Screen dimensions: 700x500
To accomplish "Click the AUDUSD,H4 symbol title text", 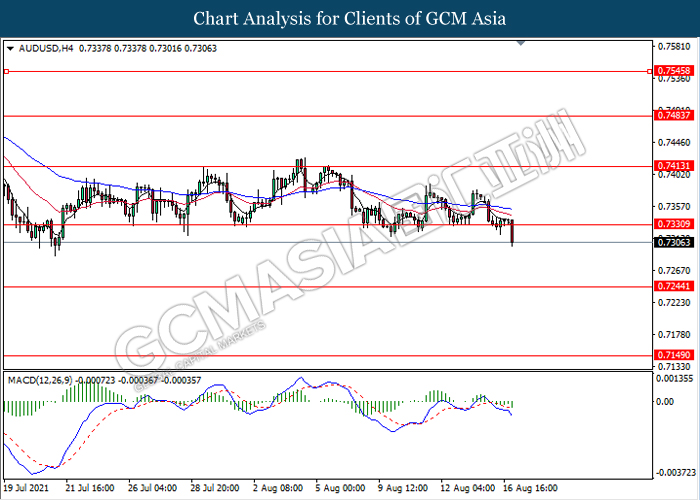I will 41,47.
